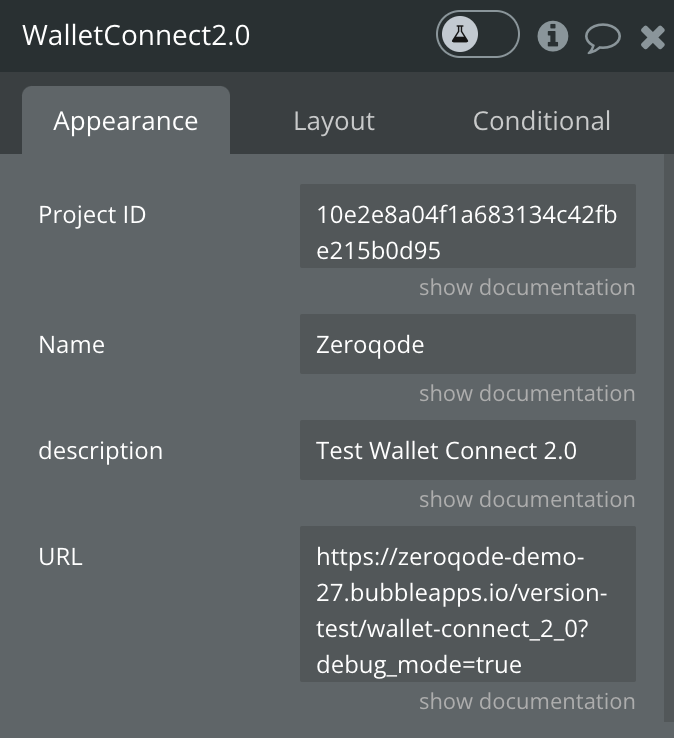Show documentation for URL
The width and height of the screenshot is (674, 738).
click(x=527, y=701)
